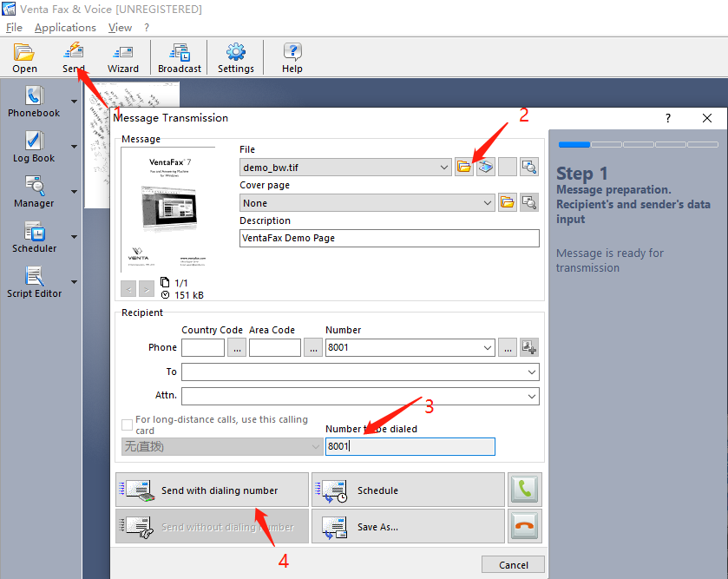Click the Schedule button
728x579 pixels.
tap(408, 490)
